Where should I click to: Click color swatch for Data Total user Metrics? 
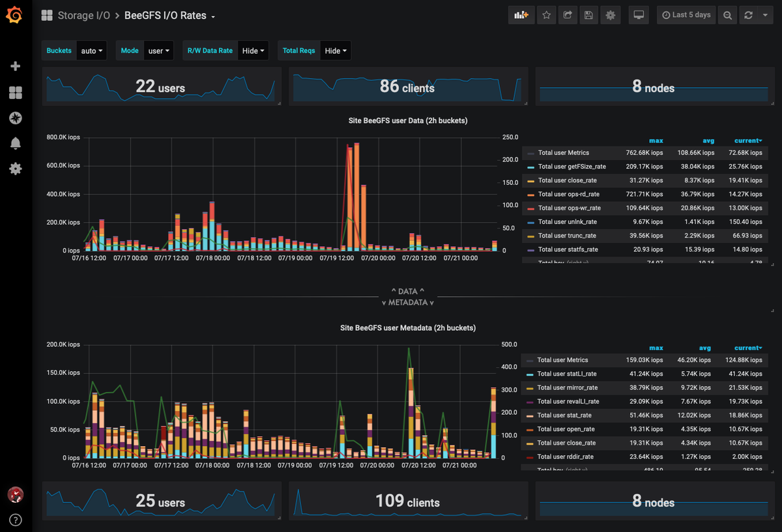click(x=530, y=153)
